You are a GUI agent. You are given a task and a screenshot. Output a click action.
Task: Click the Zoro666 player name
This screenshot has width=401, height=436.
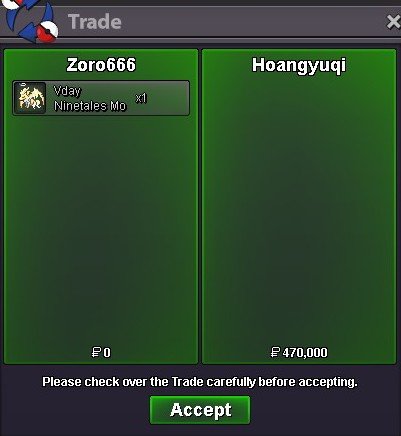[x=101, y=65]
